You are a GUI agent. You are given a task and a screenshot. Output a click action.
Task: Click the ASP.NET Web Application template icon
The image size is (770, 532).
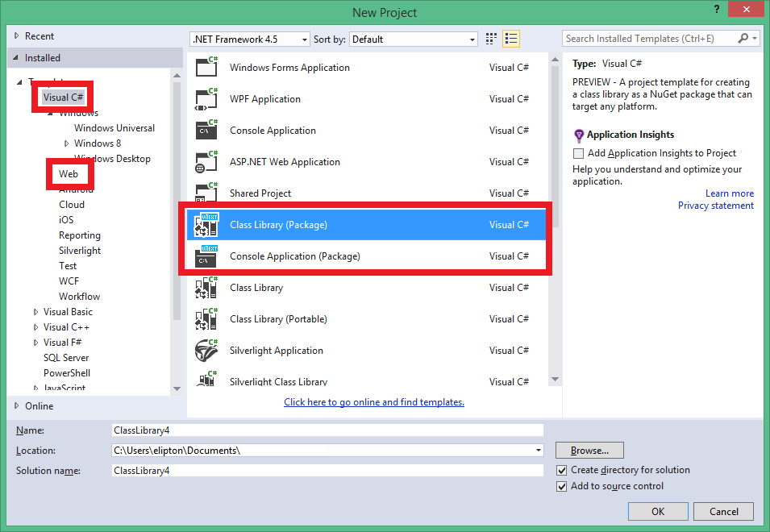click(x=206, y=161)
